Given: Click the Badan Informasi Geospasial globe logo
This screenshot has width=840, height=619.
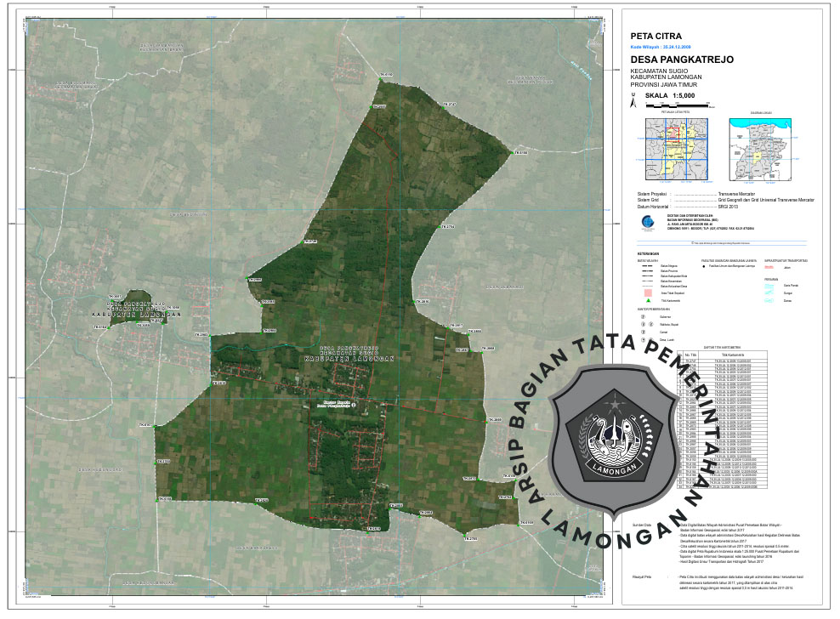Looking at the screenshot, I should pyautogui.click(x=648, y=223).
